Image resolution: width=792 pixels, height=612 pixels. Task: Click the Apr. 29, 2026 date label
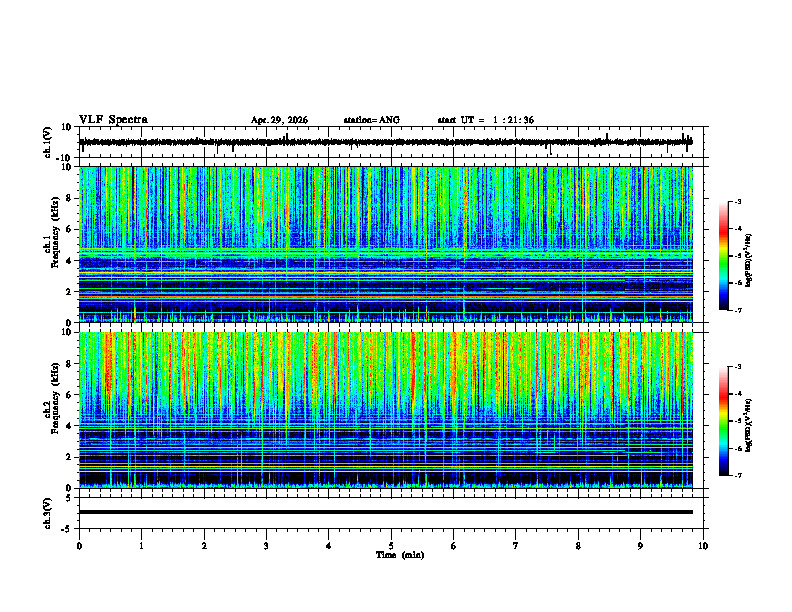tap(279, 120)
